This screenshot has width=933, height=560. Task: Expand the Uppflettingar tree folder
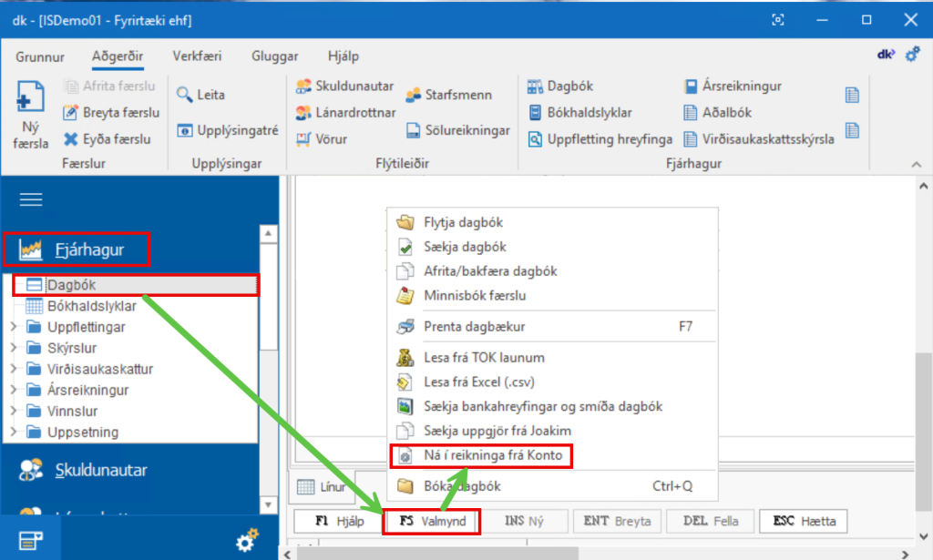click(x=12, y=327)
